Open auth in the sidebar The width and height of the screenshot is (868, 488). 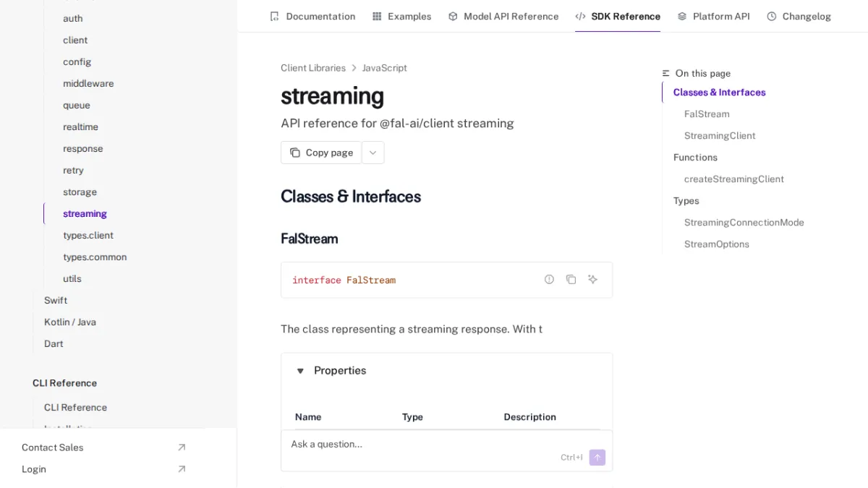(x=73, y=18)
